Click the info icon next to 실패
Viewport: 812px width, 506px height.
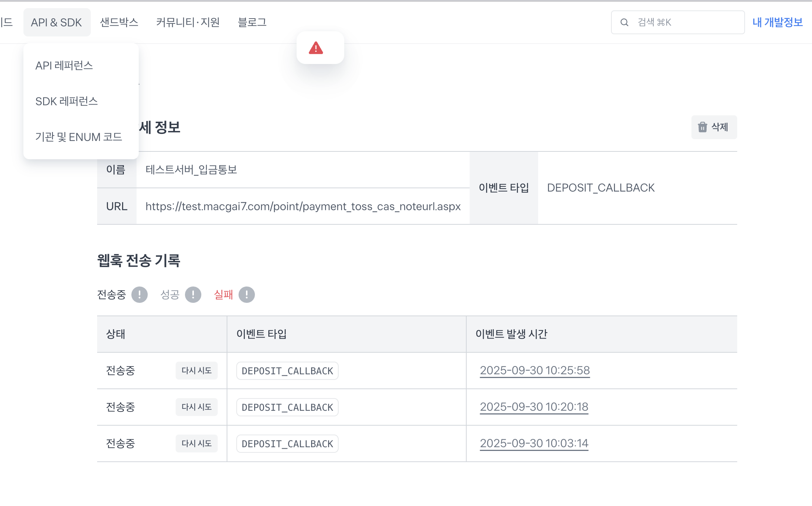(x=247, y=295)
